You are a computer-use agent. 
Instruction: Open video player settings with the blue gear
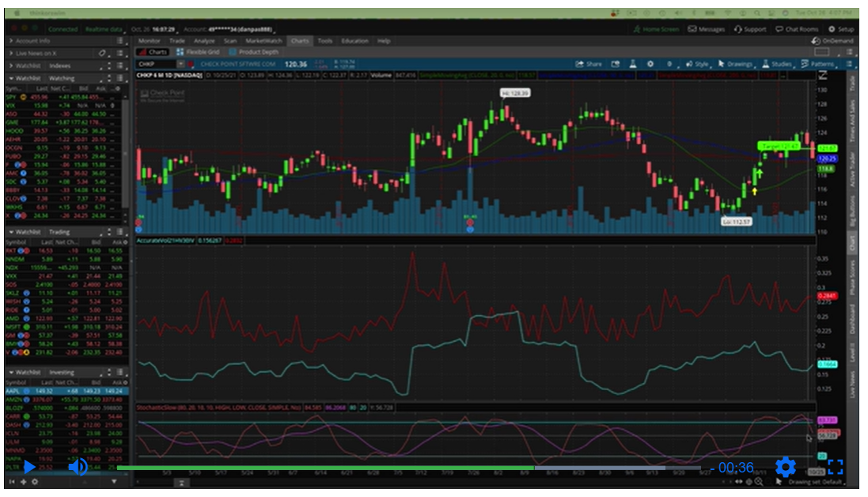pyautogui.click(x=785, y=468)
